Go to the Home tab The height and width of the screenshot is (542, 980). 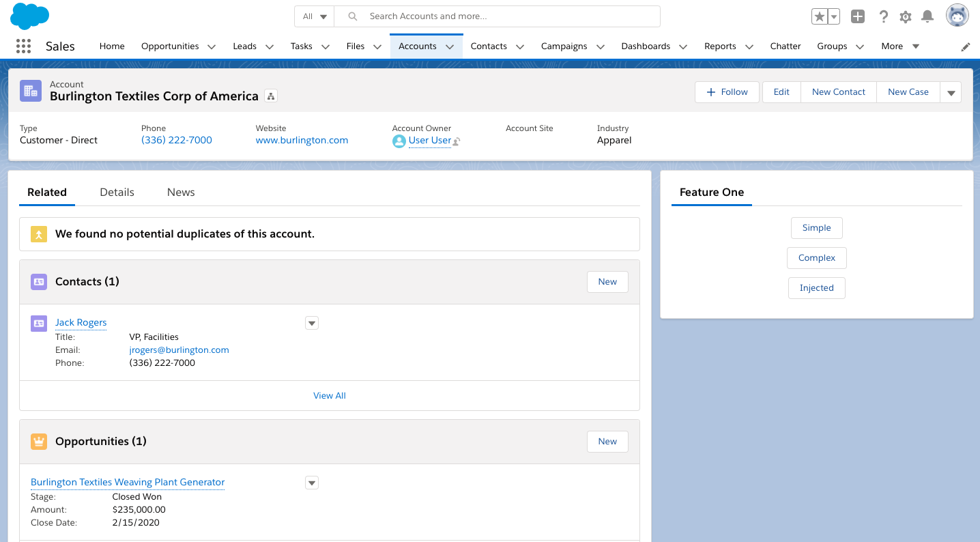pyautogui.click(x=112, y=46)
